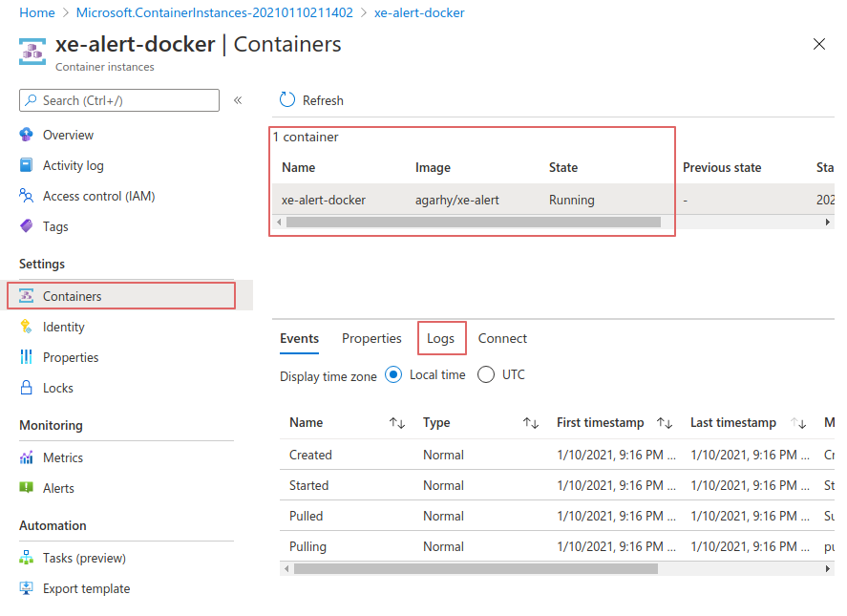Select the Local time radio button
Image resolution: width=847 pixels, height=616 pixels.
393,374
